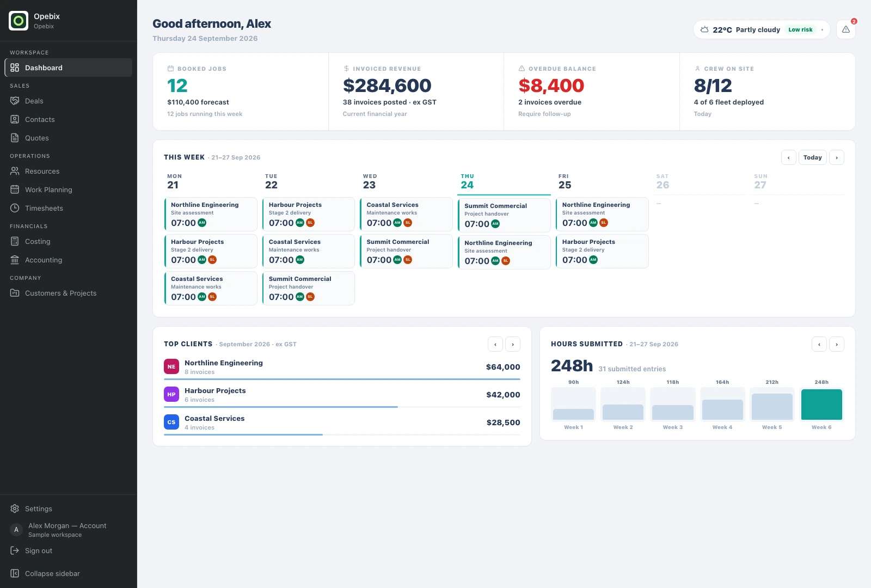The width and height of the screenshot is (871, 588).
Task: Click the NE avatar for Northline Engineering
Action: [x=171, y=366]
